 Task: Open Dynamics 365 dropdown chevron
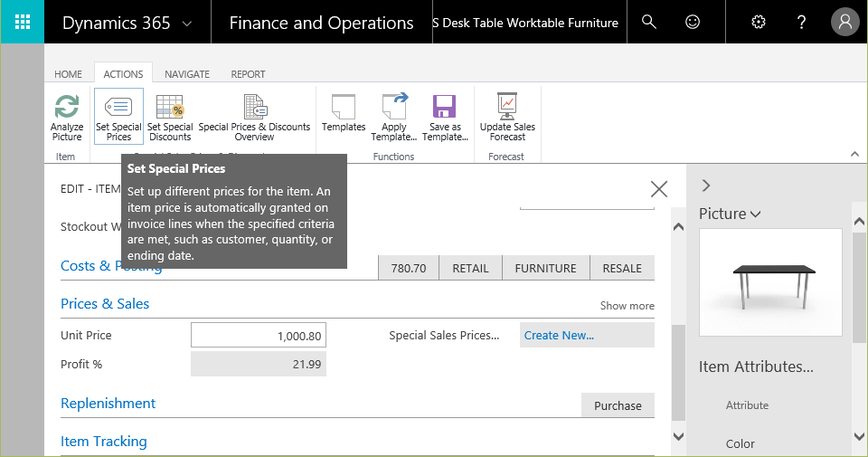click(x=187, y=24)
